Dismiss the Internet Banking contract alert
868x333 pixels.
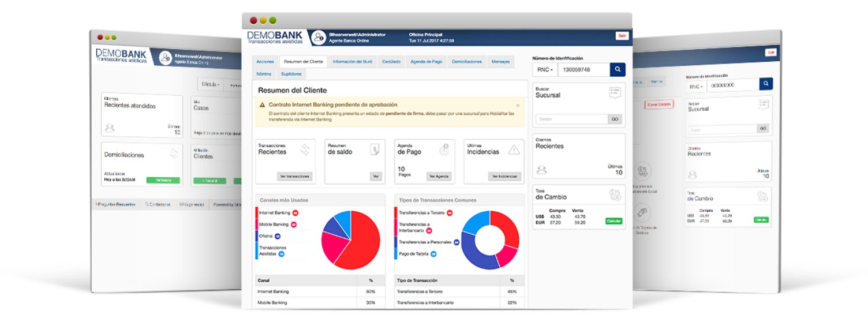click(x=518, y=106)
